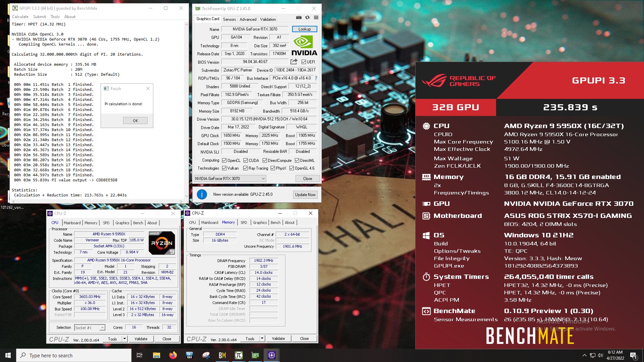
Task: Open HWiNFO from the taskbar
Action: point(189,355)
